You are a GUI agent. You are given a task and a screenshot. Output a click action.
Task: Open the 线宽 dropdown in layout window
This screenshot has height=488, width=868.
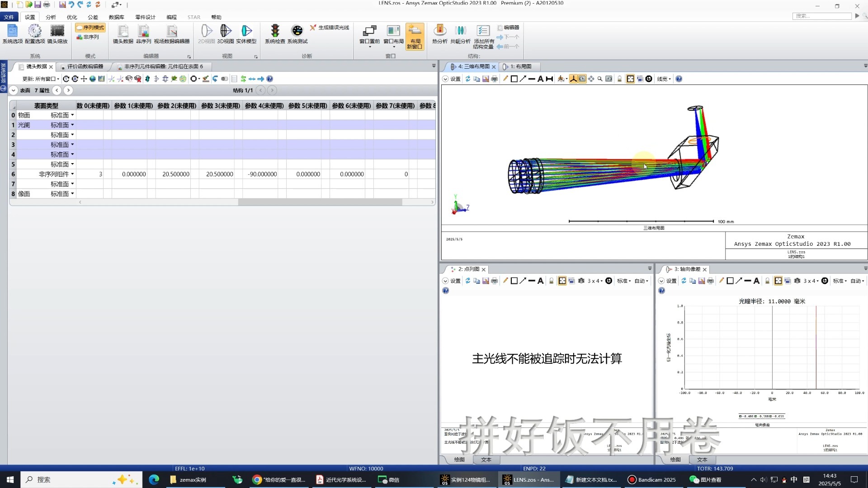663,79
